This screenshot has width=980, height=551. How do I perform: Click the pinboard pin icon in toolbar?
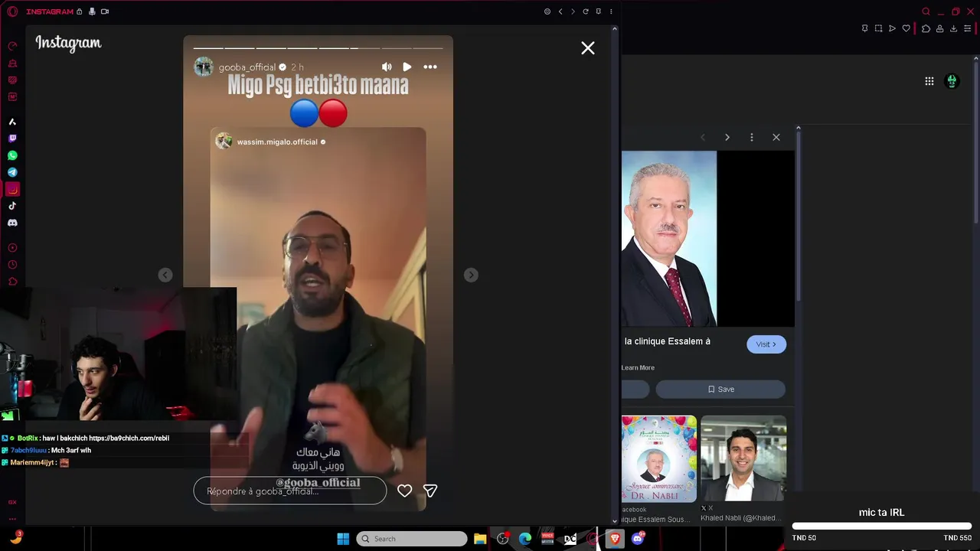click(x=864, y=28)
